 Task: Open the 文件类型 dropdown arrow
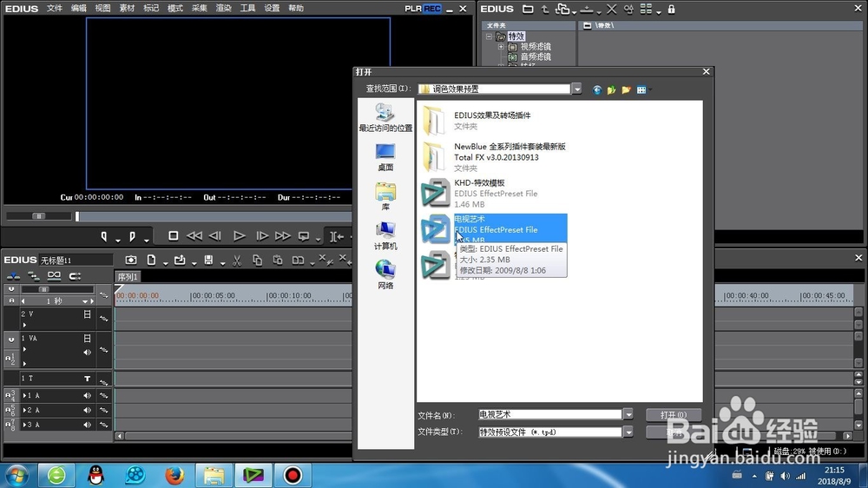click(628, 432)
